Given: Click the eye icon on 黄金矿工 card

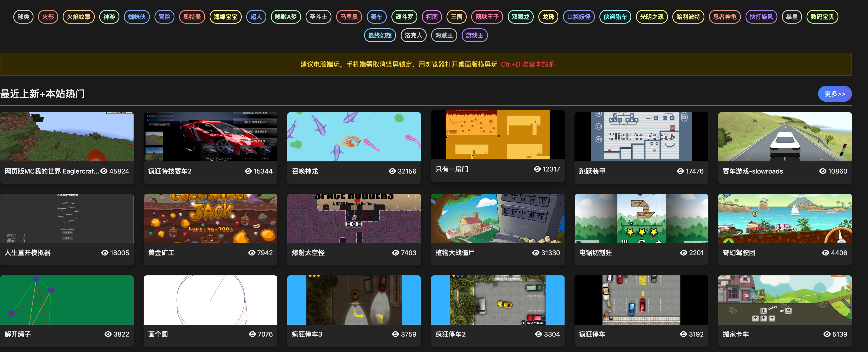Looking at the screenshot, I should (252, 253).
